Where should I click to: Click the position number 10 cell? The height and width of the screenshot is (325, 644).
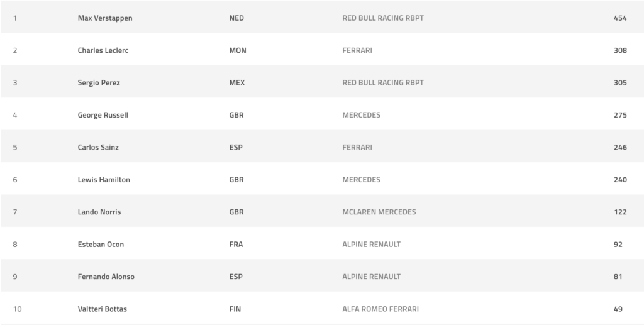(17, 309)
